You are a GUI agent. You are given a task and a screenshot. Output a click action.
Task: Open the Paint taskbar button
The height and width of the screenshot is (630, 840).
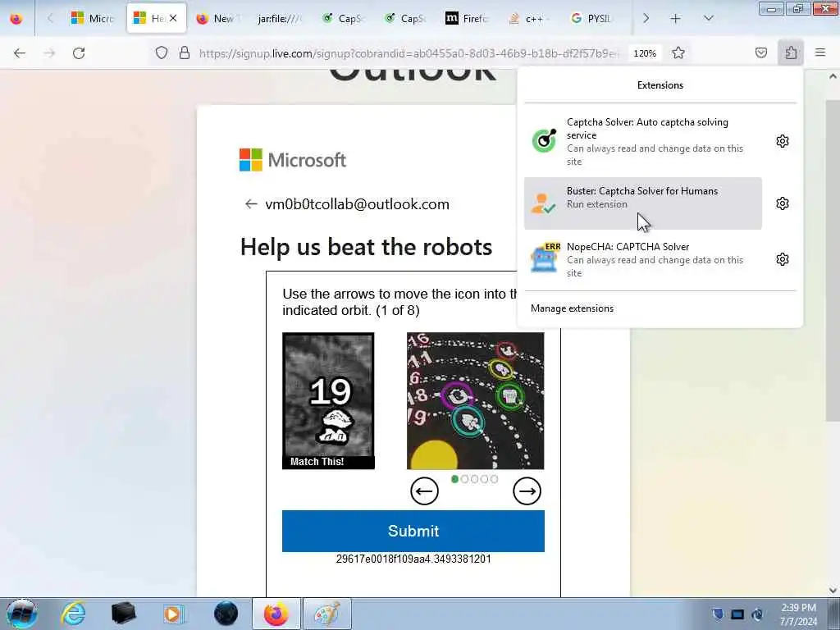[x=327, y=614]
